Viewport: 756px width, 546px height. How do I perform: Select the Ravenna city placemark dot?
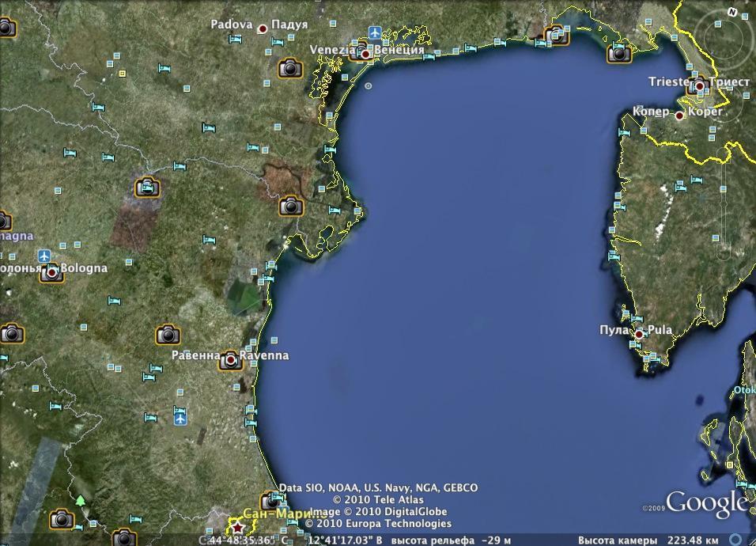[x=230, y=360]
